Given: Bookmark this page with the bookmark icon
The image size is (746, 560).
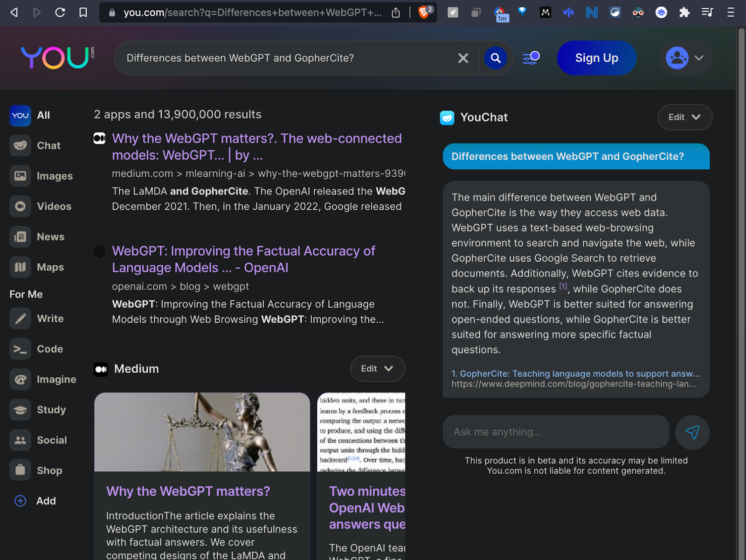Looking at the screenshot, I should click(x=83, y=13).
